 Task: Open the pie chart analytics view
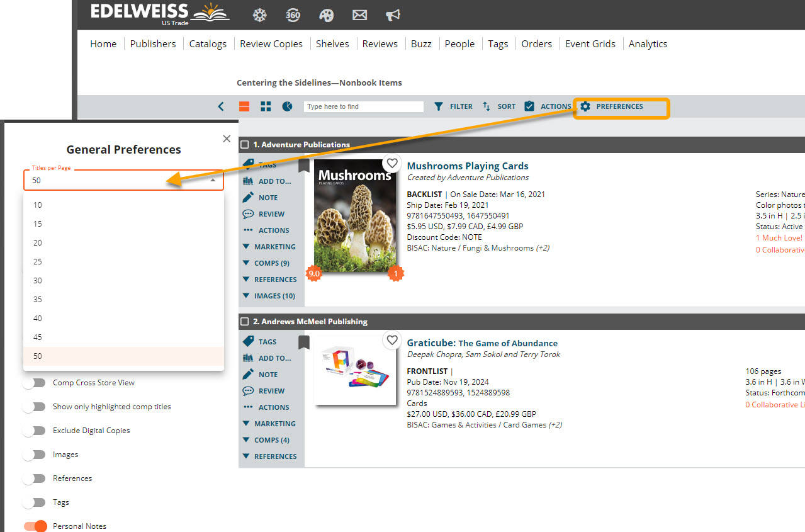tap(287, 106)
